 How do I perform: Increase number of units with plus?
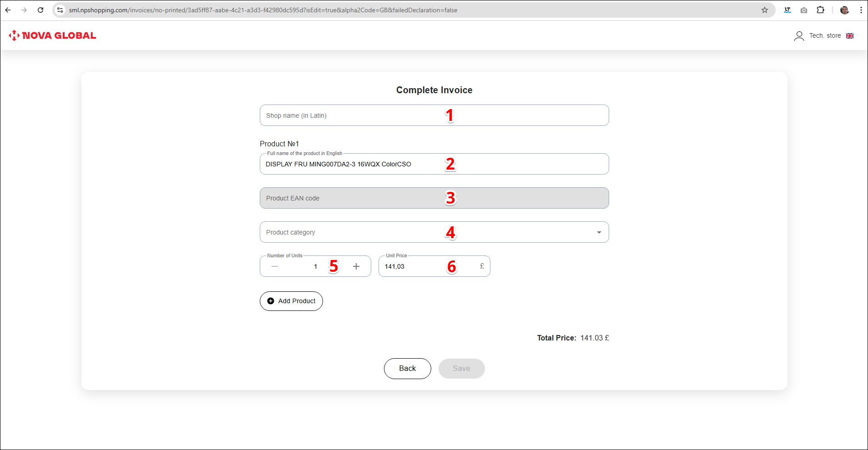pos(356,266)
